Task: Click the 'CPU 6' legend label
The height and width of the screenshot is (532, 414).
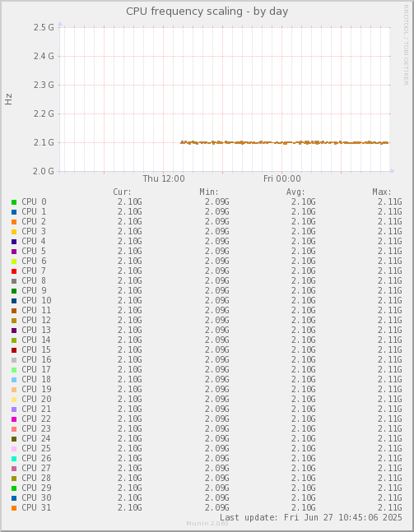Action: coord(34,261)
